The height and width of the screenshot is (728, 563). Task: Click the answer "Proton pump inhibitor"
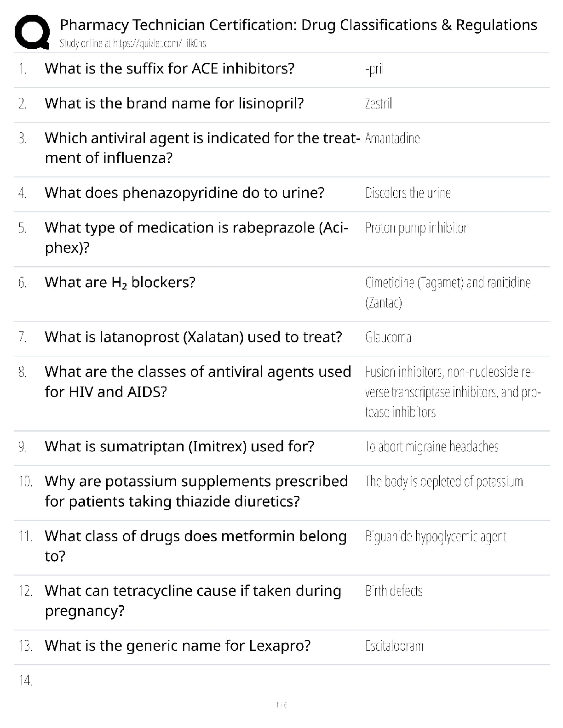(x=416, y=227)
